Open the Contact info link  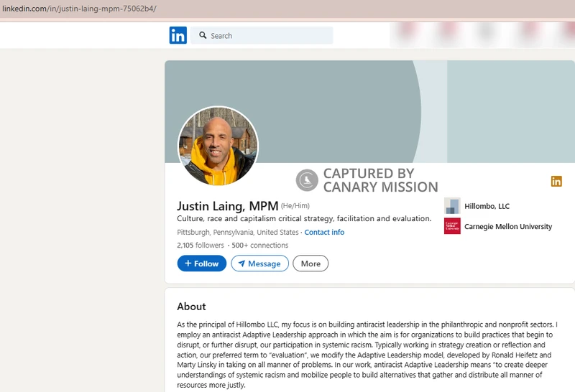click(x=324, y=233)
